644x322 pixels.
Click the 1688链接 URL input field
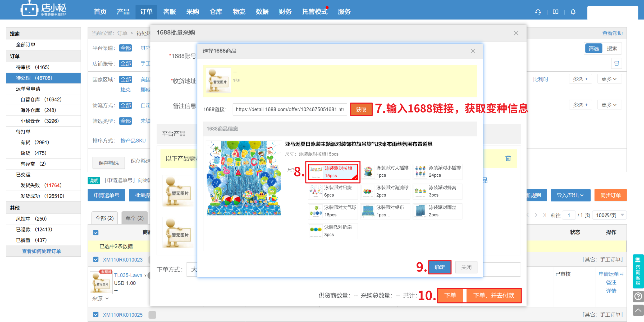[290, 109]
